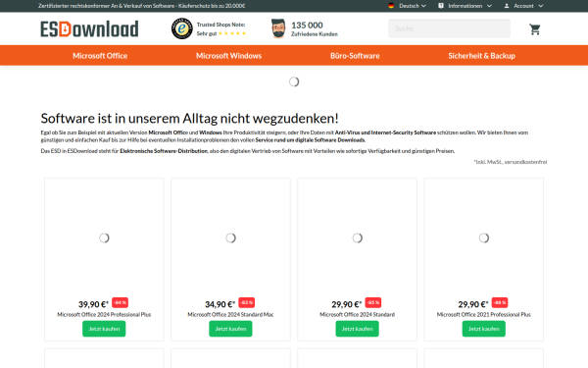Click the Software ist in unserem Alltag heading
The image size is (588, 368).
pos(189,119)
